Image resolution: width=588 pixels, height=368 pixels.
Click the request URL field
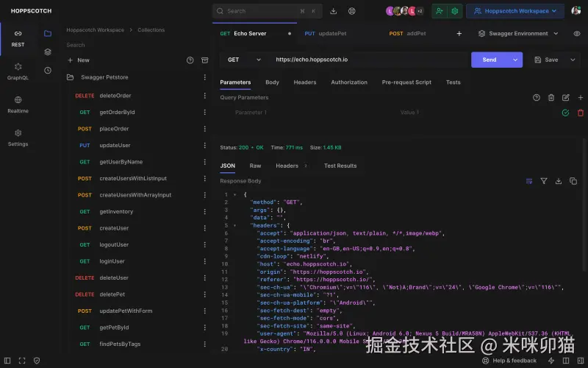[370, 60]
